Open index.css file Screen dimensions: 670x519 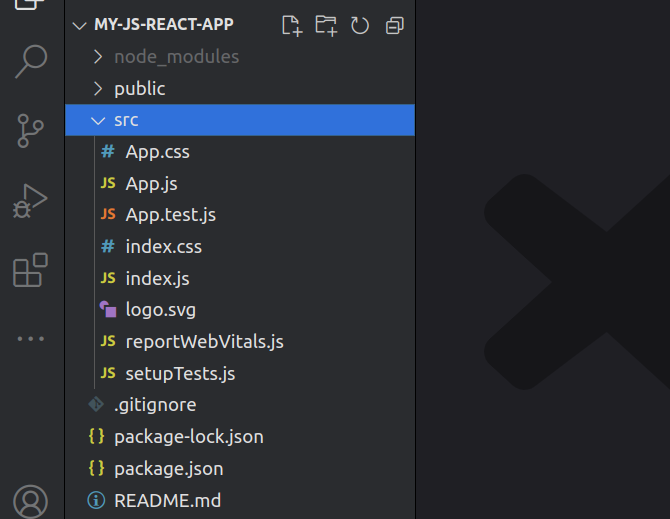[x=240, y=246]
